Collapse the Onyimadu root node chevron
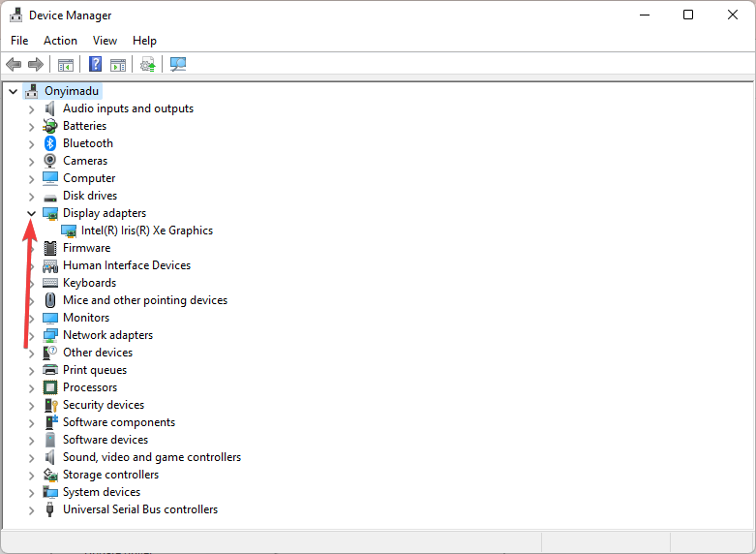This screenshot has width=756, height=554. pos(13,91)
